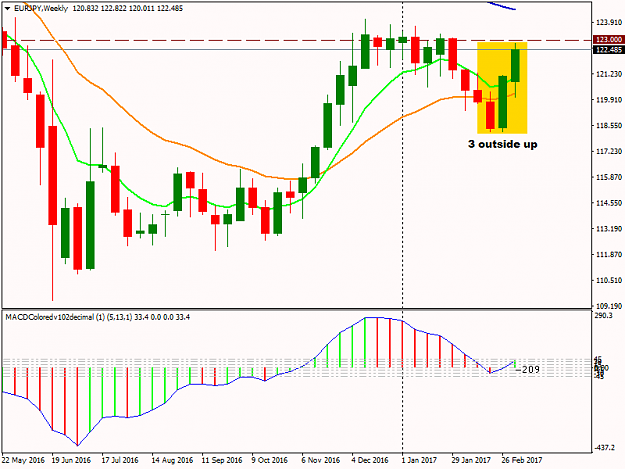Click the 11 Sep 2016 date label

click(222, 460)
